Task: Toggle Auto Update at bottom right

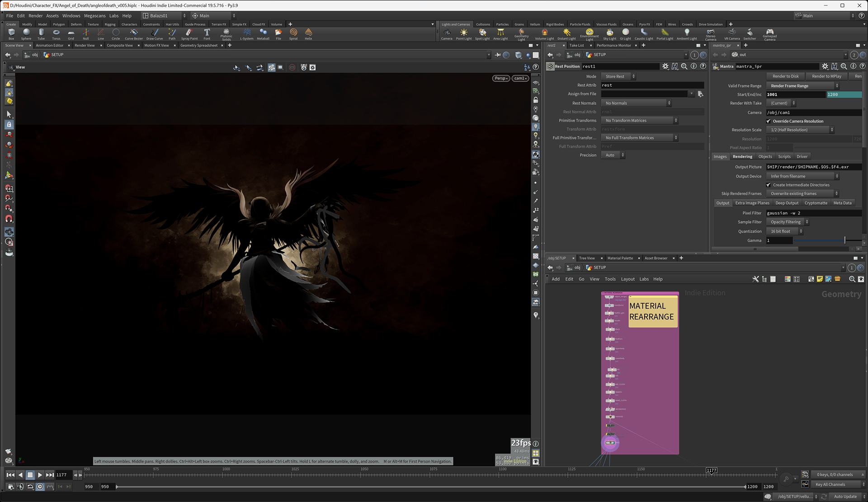Action: pos(845,496)
